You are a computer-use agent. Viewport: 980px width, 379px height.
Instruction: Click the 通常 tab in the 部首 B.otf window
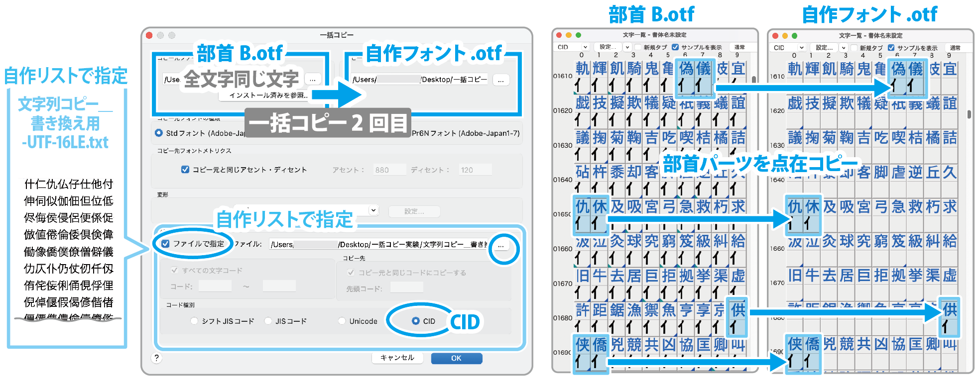[x=739, y=47]
